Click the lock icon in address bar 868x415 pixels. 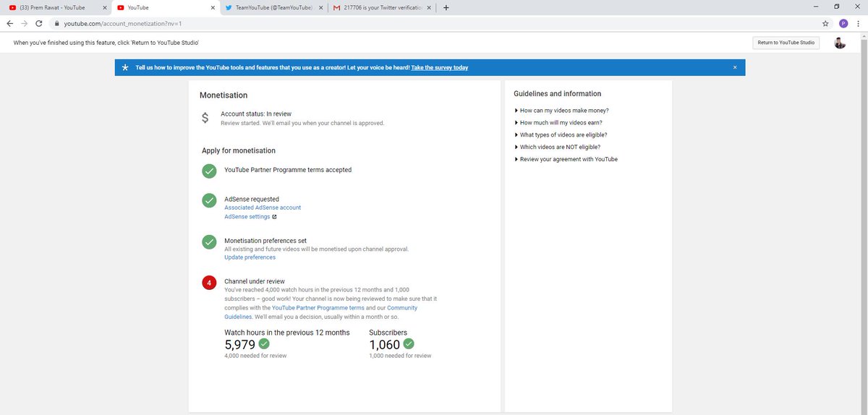[x=56, y=23]
